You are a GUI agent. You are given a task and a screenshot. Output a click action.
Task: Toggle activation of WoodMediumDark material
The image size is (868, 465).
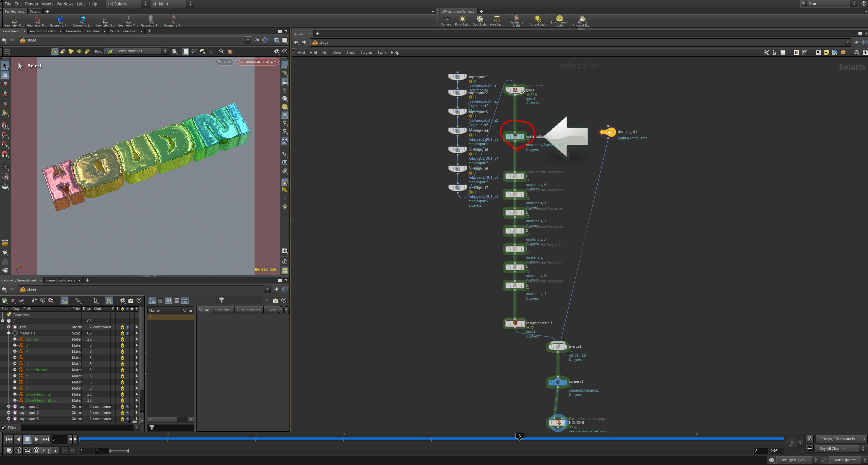point(122,400)
